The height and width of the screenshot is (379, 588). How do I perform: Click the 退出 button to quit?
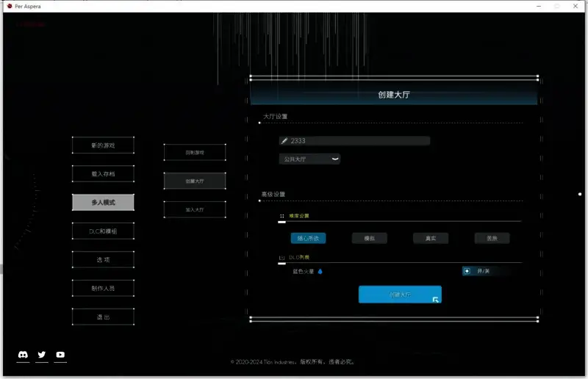click(103, 317)
